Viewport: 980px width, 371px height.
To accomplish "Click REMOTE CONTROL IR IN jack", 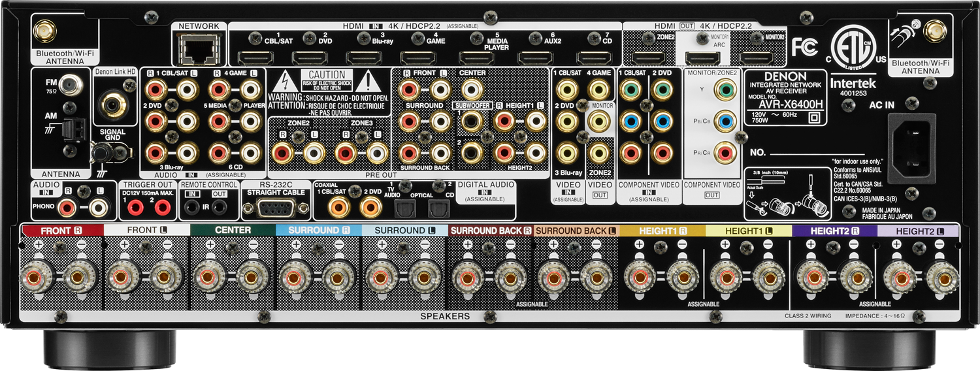I will pyautogui.click(x=191, y=208).
